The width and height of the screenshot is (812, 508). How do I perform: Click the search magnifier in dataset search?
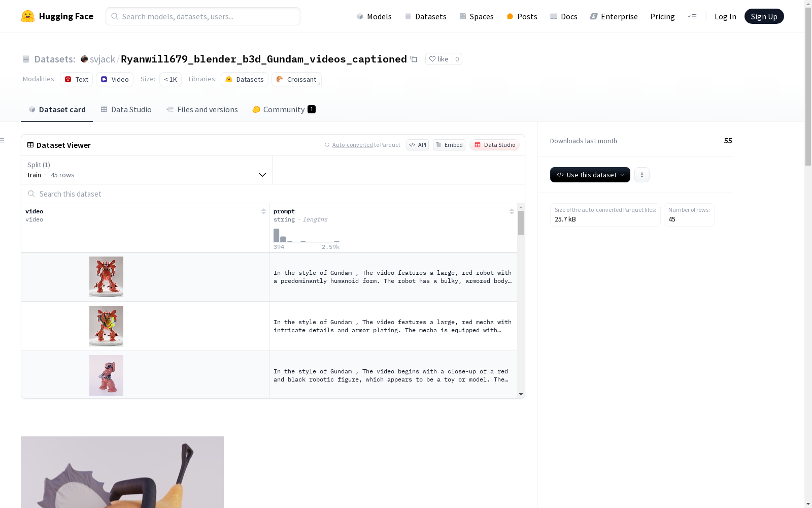tap(31, 194)
